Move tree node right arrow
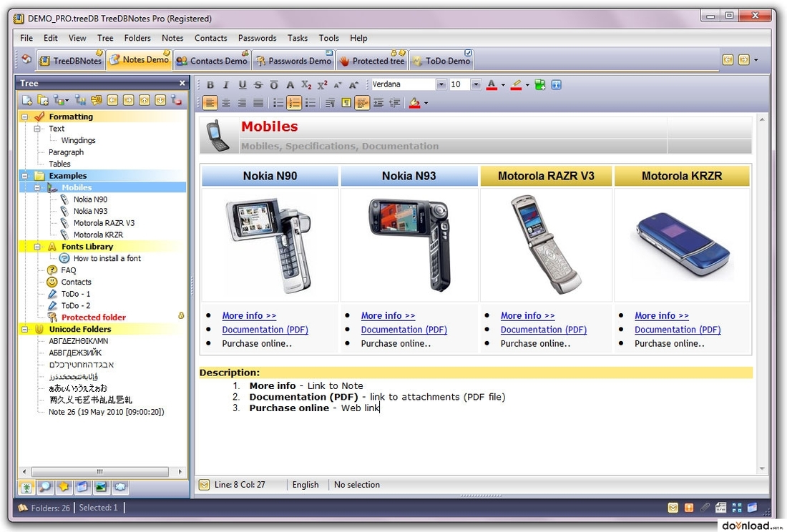This screenshot has height=532, width=787. [129, 100]
